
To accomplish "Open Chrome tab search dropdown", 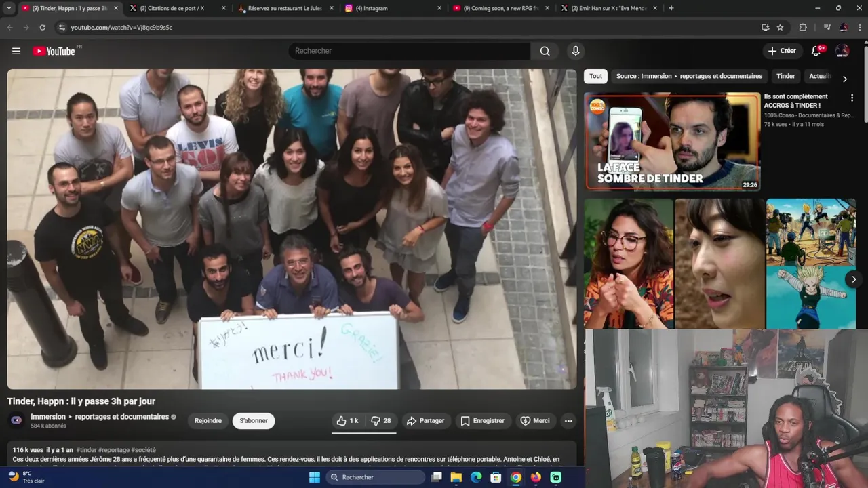I will point(9,8).
